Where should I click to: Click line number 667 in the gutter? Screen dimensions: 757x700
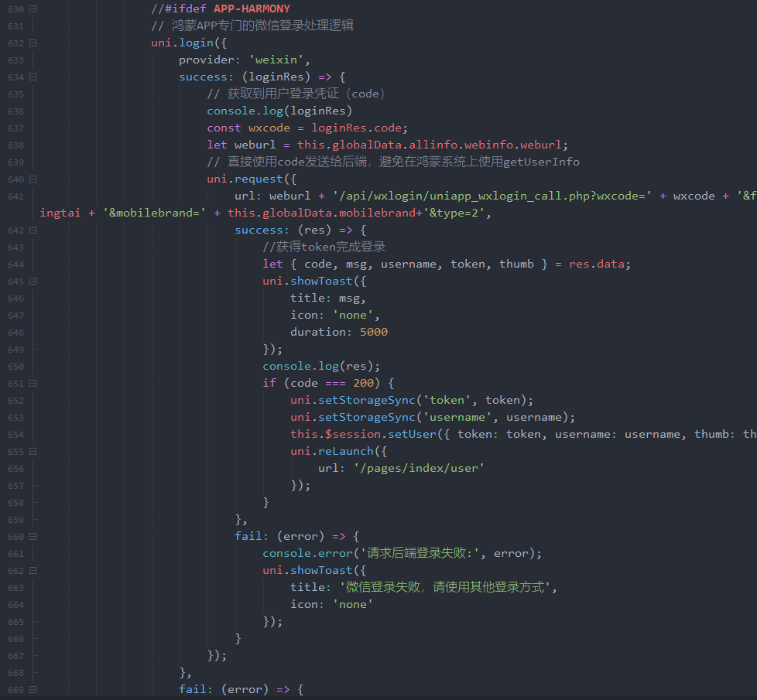(x=15, y=656)
